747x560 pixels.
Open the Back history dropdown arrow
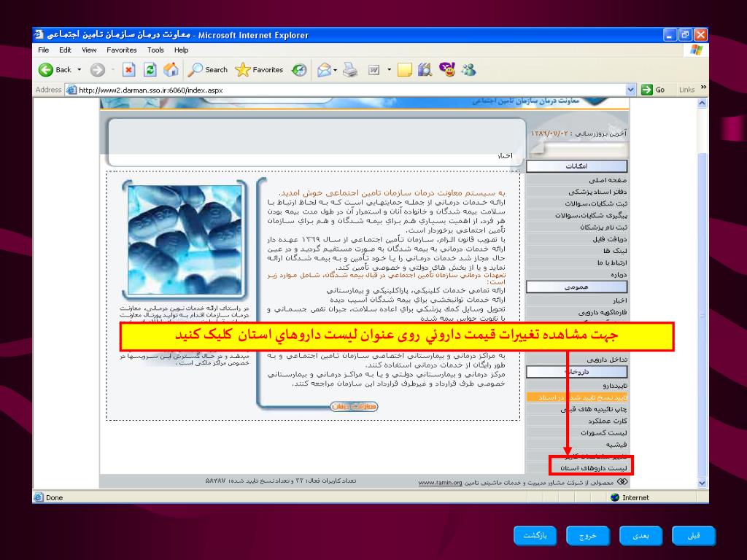pyautogui.click(x=79, y=70)
